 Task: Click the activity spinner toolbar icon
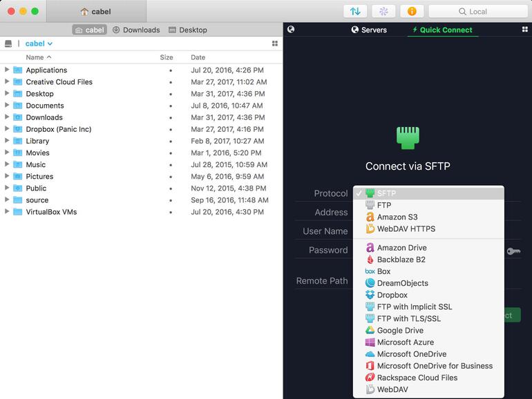(x=383, y=11)
